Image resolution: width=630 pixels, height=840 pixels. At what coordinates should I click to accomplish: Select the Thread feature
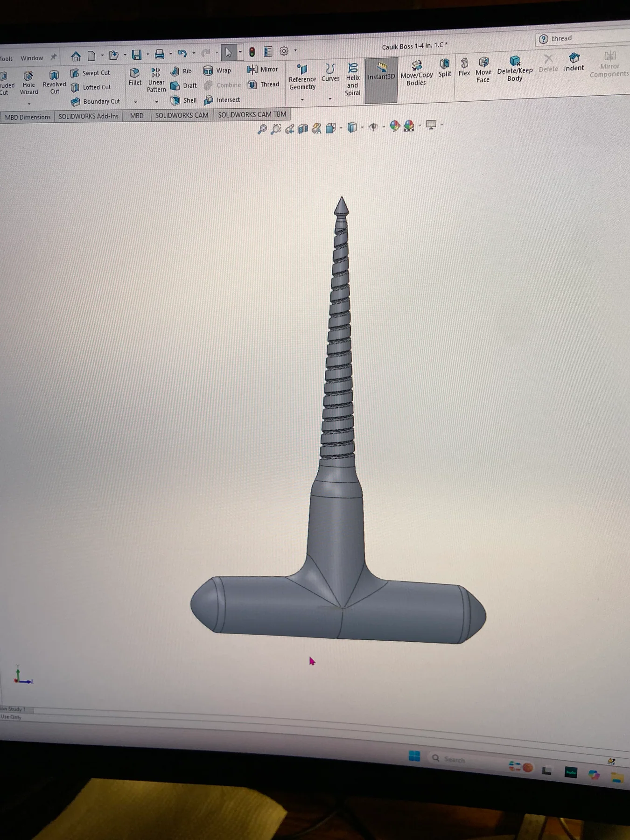[x=263, y=84]
